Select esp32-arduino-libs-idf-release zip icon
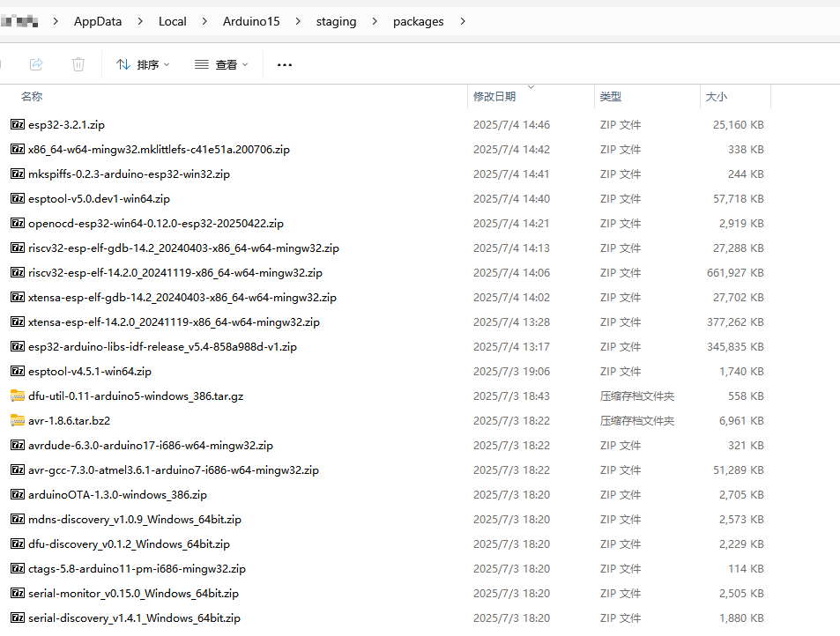840x636 pixels. point(18,346)
